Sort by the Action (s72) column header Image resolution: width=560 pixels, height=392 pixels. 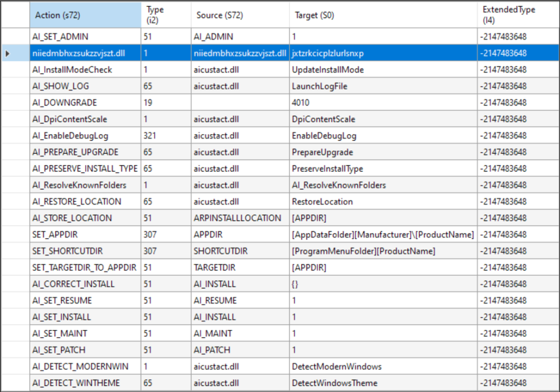coord(86,15)
